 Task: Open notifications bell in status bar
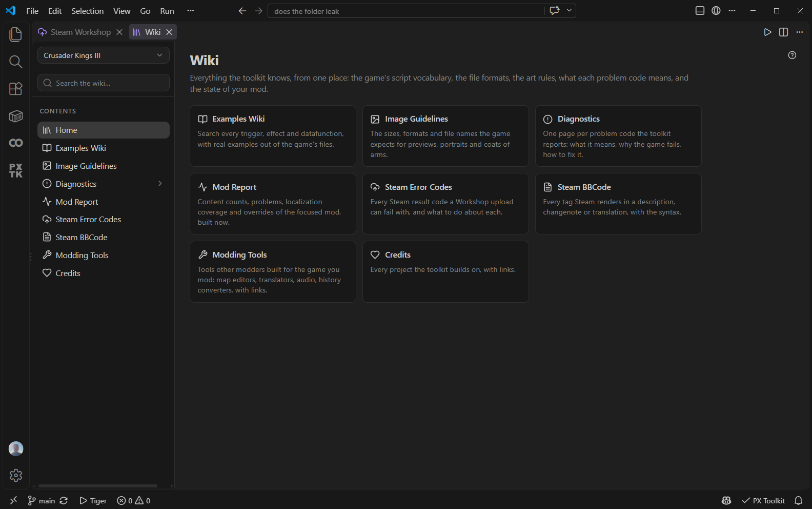coord(798,500)
